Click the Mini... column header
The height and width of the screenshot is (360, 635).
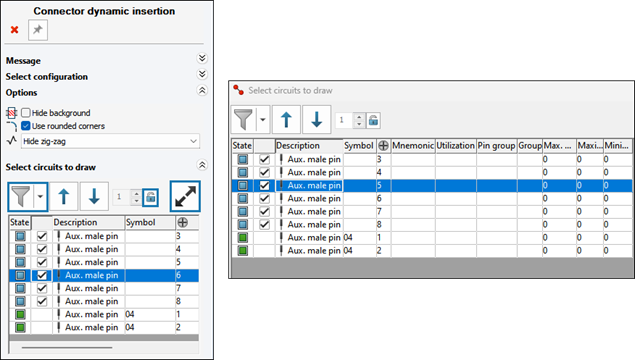[617, 145]
